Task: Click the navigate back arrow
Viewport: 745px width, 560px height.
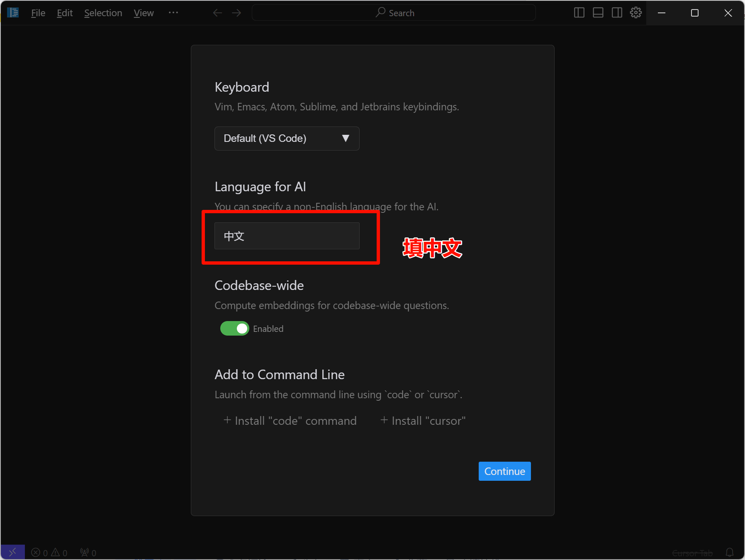Action: 217,13
